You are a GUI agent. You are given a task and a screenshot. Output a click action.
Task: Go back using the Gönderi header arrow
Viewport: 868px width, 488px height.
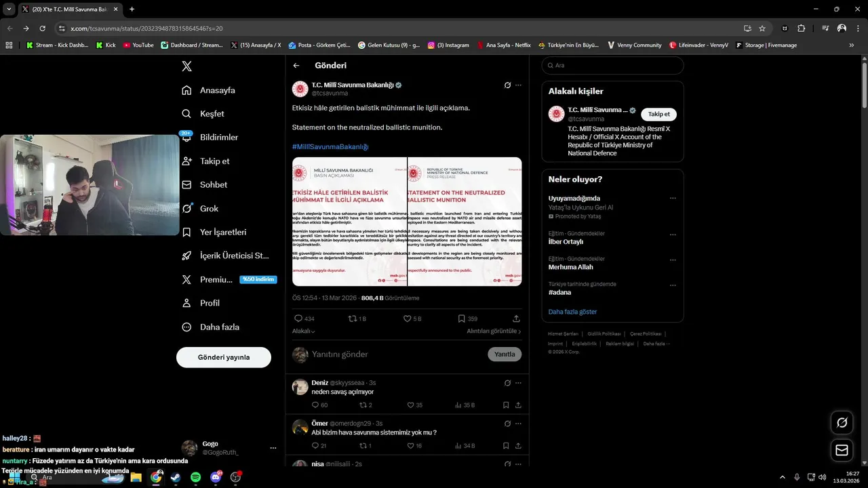point(296,66)
